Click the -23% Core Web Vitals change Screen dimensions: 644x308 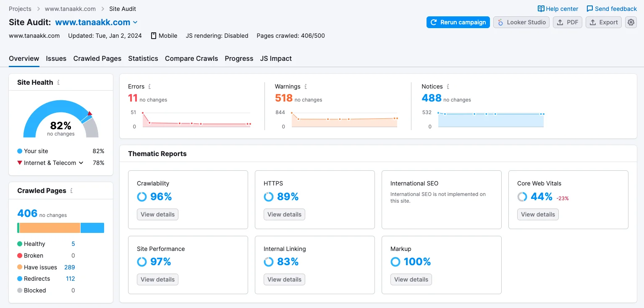click(563, 198)
